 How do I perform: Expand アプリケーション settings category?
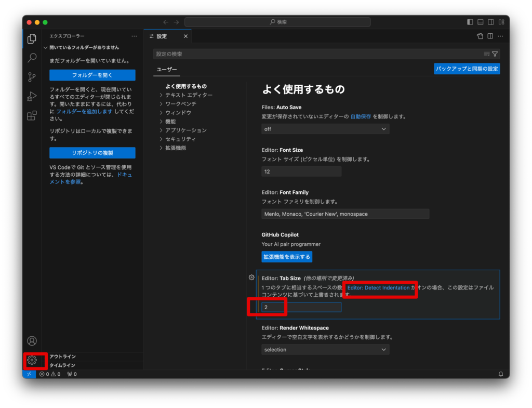[183, 130]
